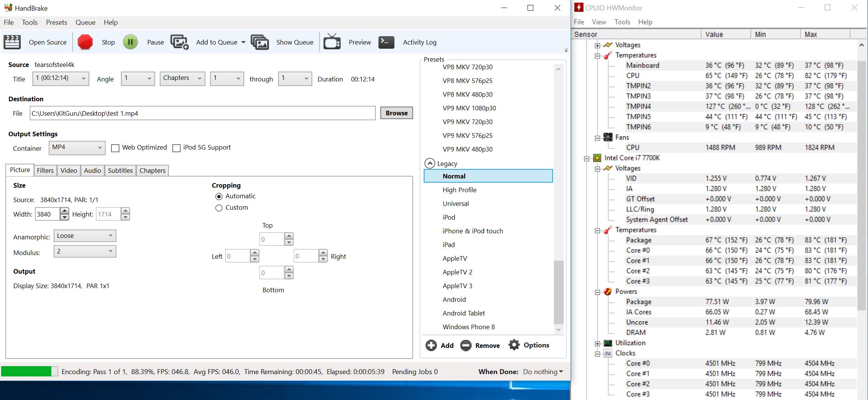868x400 pixels.
Task: Stop the encode with red Stop icon
Action: click(85, 42)
